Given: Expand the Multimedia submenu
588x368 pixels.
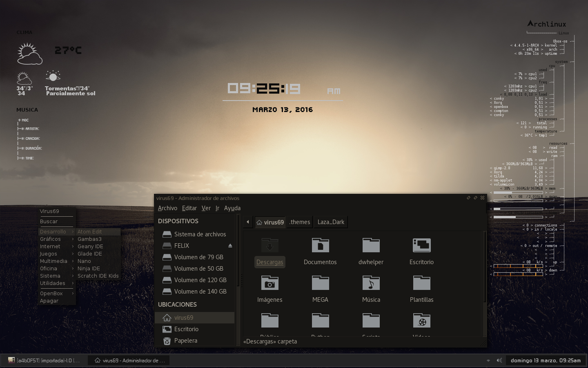Looking at the screenshot, I should click(57, 261).
